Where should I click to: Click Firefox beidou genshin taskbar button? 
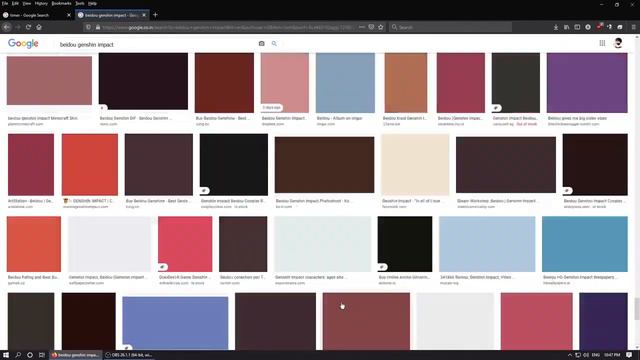(75, 355)
